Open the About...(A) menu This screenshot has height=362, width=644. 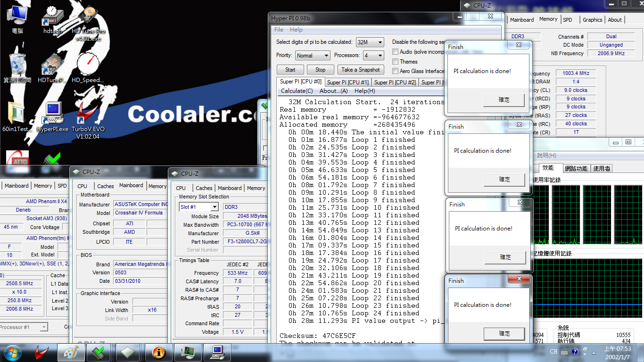pos(333,91)
